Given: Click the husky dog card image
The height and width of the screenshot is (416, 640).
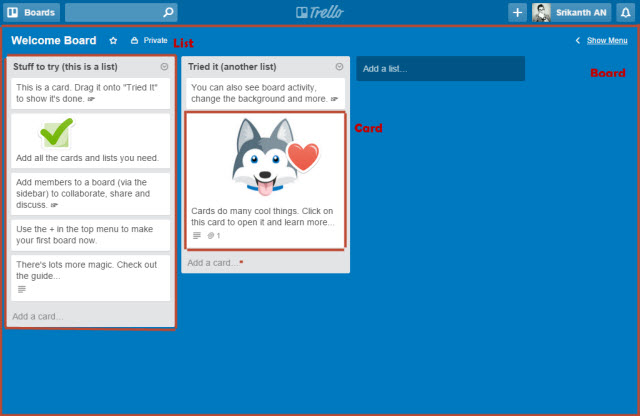Looking at the screenshot, I should tap(276, 157).
